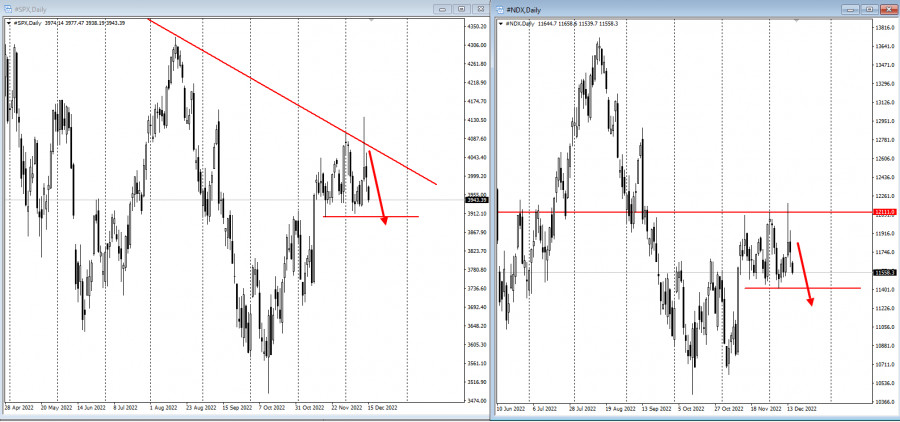Click the NDX OHLC values 11644.7 11658.6 header
900x422 pixels.
pyautogui.click(x=577, y=24)
